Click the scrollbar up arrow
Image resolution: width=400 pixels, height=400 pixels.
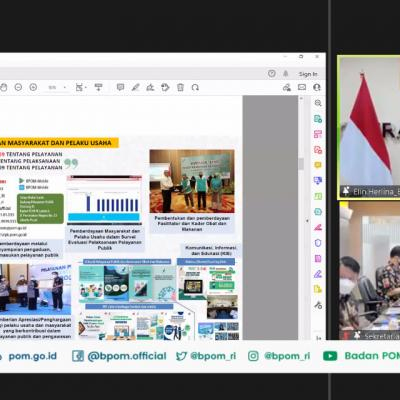click(301, 99)
